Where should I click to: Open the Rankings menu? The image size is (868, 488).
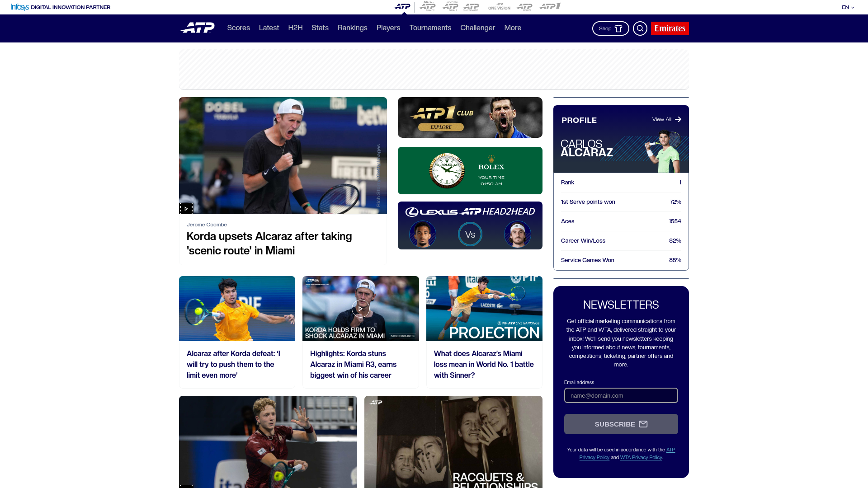point(352,28)
